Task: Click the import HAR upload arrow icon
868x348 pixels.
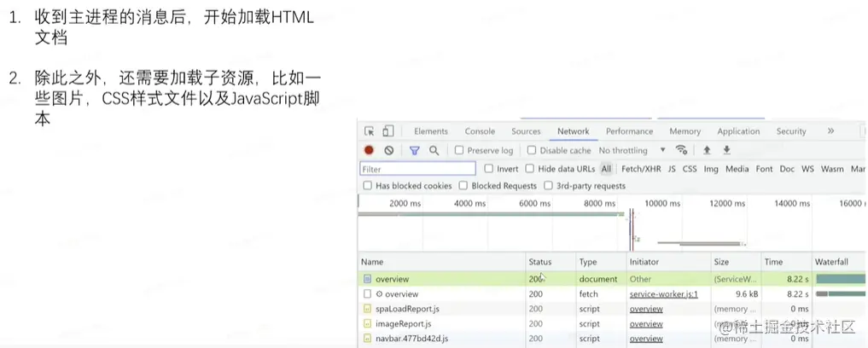Action: (707, 150)
